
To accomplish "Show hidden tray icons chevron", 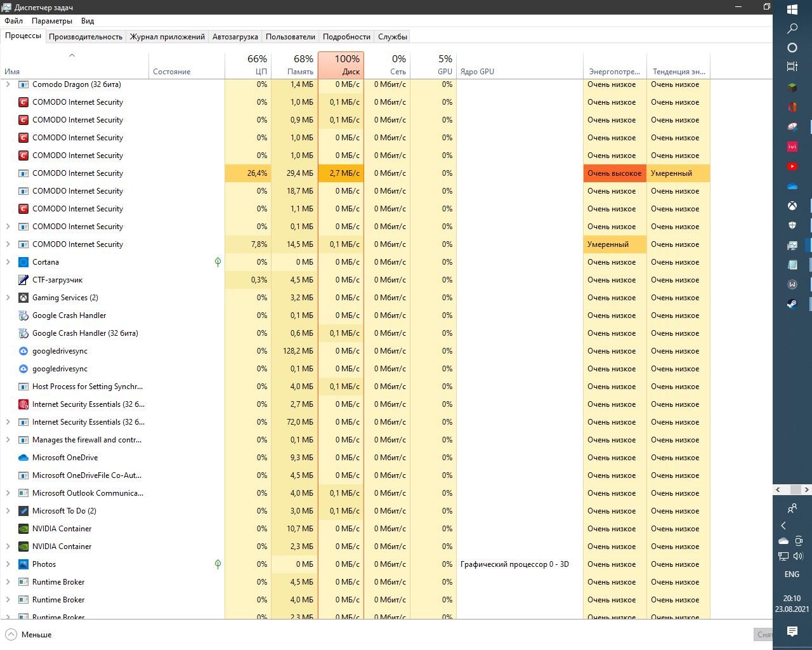I will tap(783, 526).
